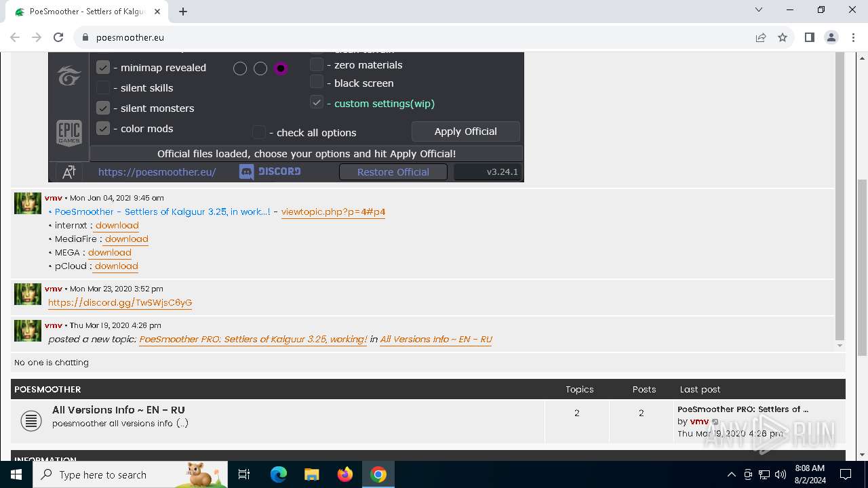
Task: Bookmark this page with the star icon
Action: coord(783,37)
